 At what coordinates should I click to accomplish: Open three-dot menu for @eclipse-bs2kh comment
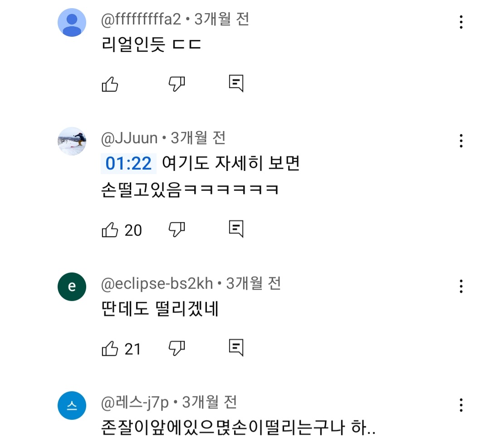tap(461, 286)
